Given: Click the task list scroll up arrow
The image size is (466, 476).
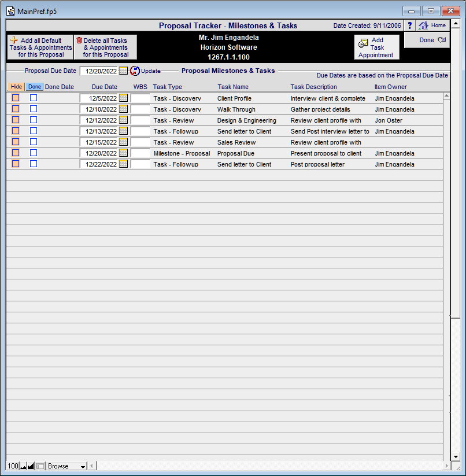Looking at the screenshot, I should (x=446, y=96).
